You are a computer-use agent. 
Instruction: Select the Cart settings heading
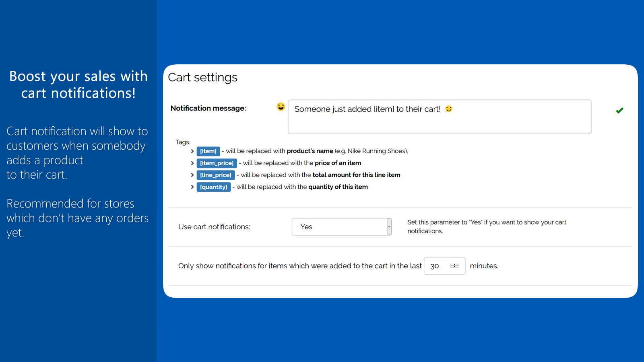click(202, 77)
